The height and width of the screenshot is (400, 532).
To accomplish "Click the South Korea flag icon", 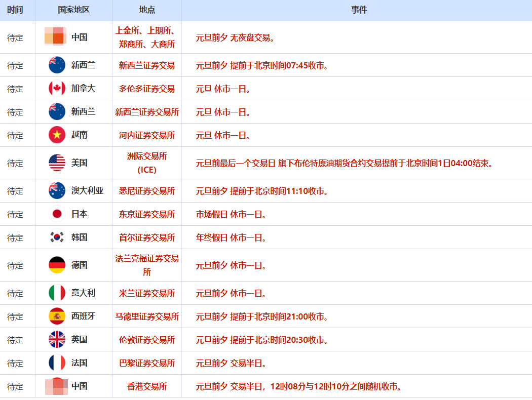I will [57, 237].
